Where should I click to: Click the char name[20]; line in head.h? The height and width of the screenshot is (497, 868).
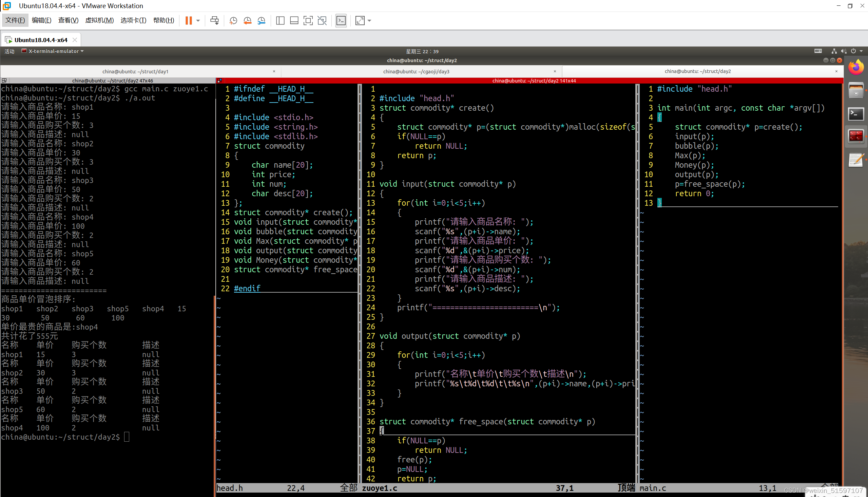[282, 165]
